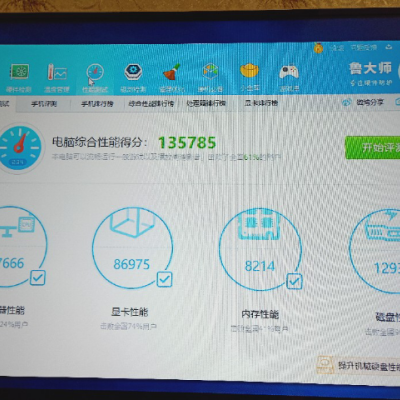Click the 微博分享 share link

pos(363,102)
